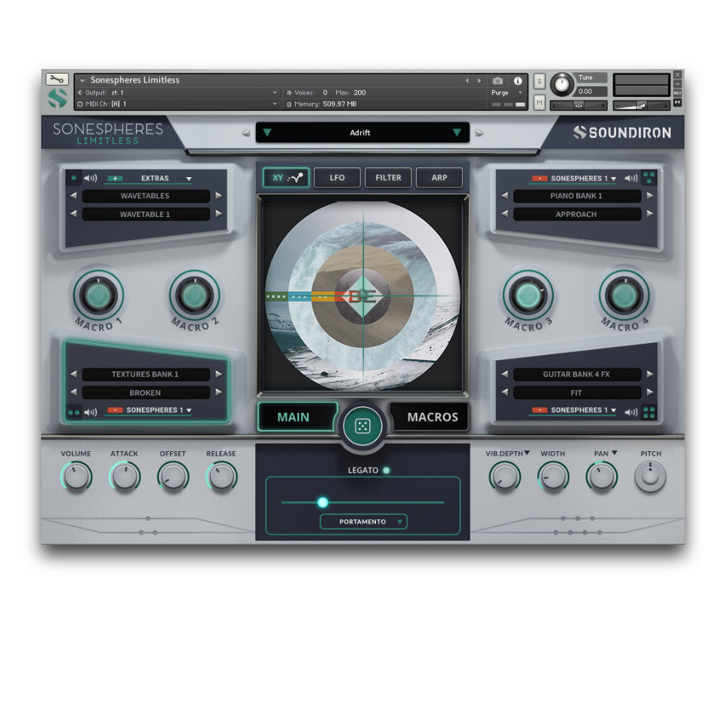Viewport: 728px width, 728px height.
Task: Load previous preset before Adrift
Action: (x=246, y=134)
